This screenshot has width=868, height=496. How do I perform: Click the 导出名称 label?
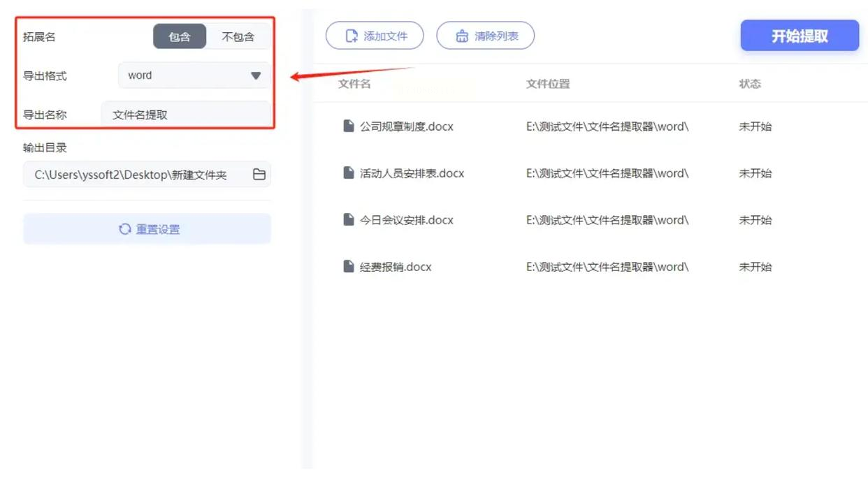45,115
